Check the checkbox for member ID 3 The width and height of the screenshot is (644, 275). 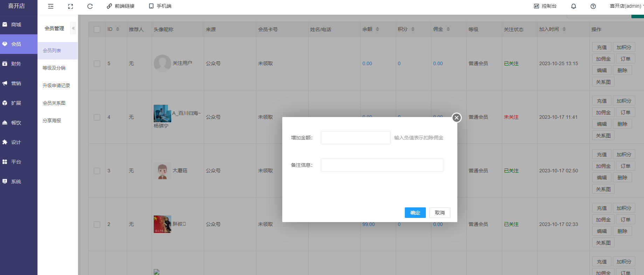(x=97, y=171)
